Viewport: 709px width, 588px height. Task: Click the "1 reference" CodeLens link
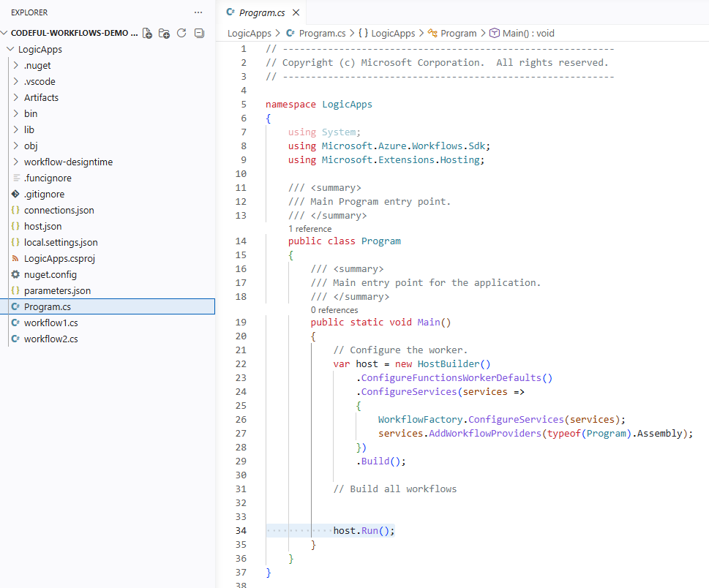point(310,229)
